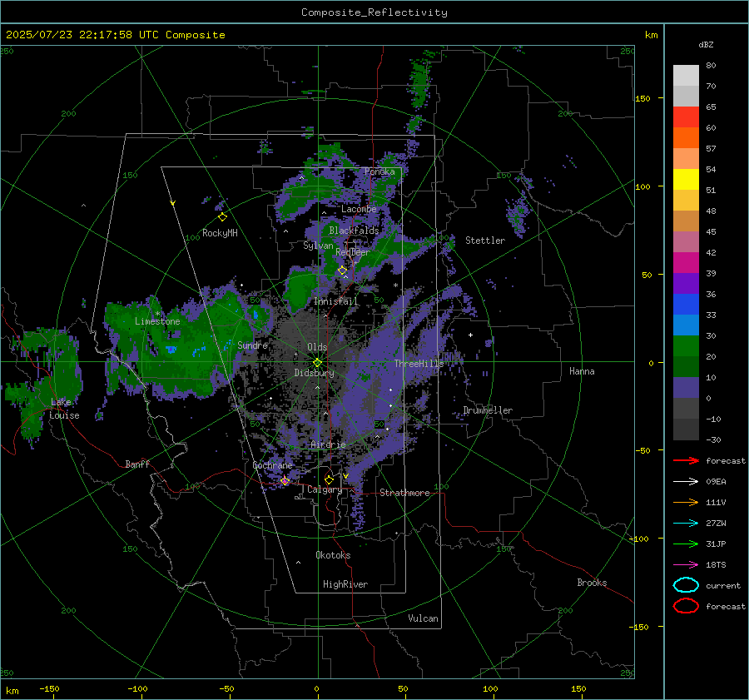Image resolution: width=749 pixels, height=700 pixels.
Task: Click the light gray top swatch in dBZ scale
Action: pos(686,76)
